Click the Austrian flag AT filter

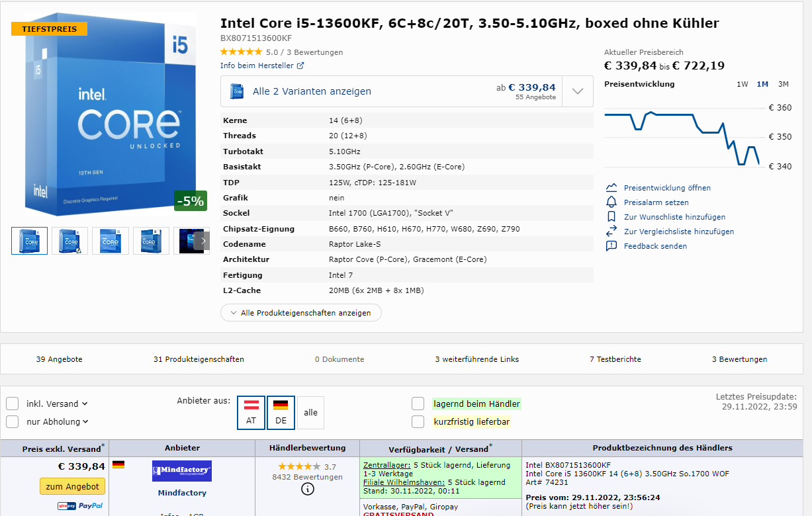pyautogui.click(x=251, y=413)
